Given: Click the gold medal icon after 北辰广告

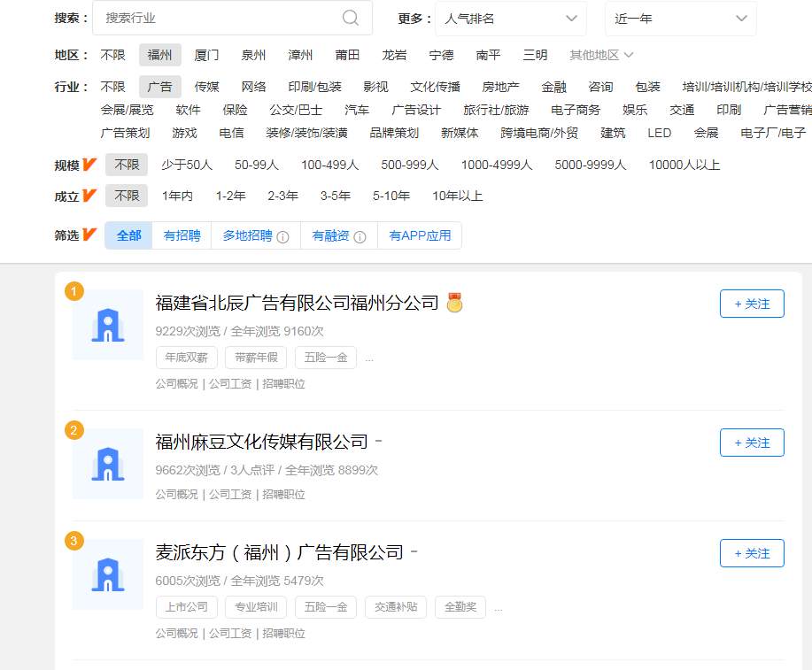Looking at the screenshot, I should click(x=454, y=303).
